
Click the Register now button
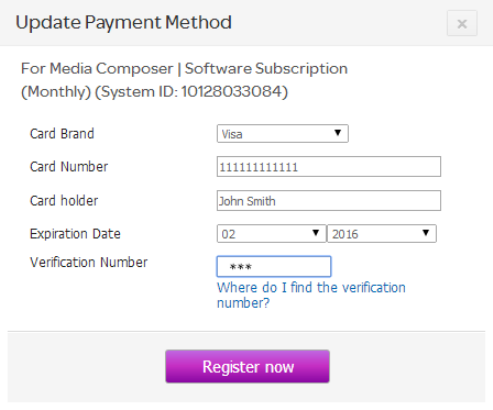tap(247, 366)
